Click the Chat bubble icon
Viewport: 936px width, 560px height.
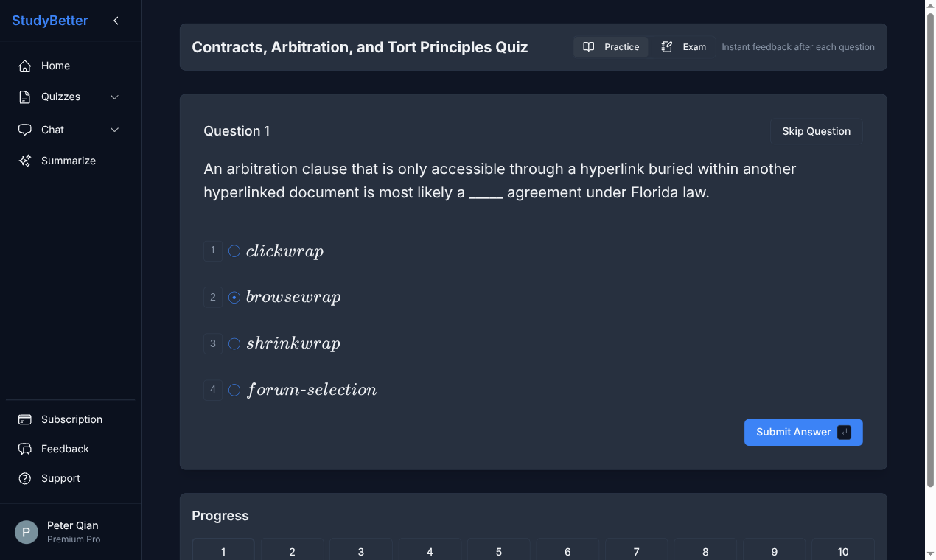coord(25,130)
